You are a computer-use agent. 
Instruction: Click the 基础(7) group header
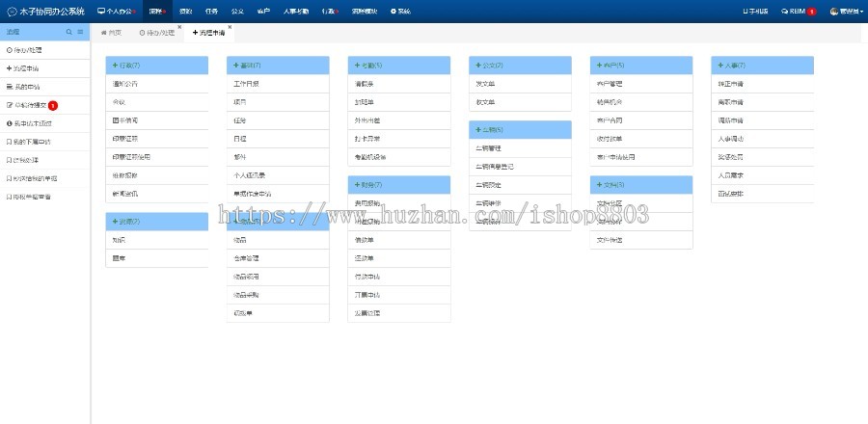click(x=278, y=66)
